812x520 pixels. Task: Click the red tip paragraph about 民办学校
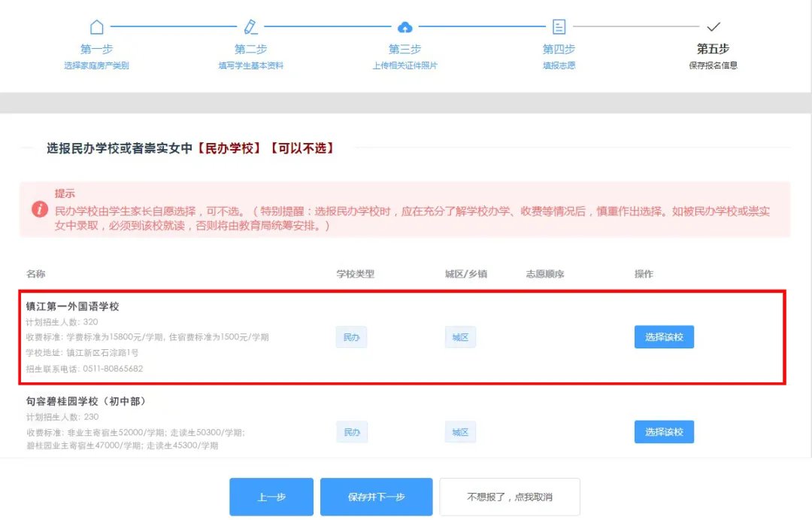point(412,218)
